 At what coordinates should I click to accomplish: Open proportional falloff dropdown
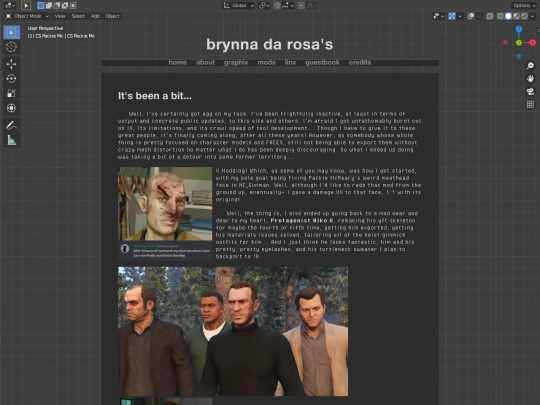[312, 6]
